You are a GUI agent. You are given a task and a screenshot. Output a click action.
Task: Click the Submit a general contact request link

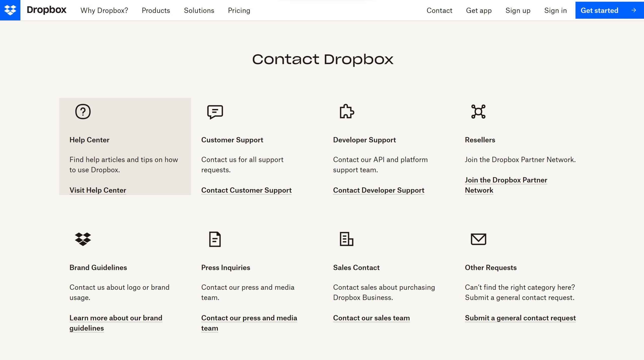[520, 318]
